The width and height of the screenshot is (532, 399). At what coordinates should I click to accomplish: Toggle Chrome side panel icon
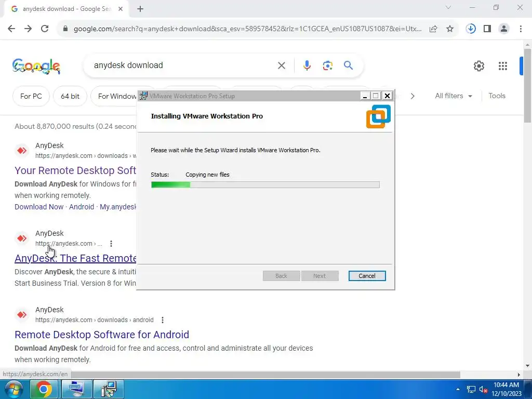(487, 29)
